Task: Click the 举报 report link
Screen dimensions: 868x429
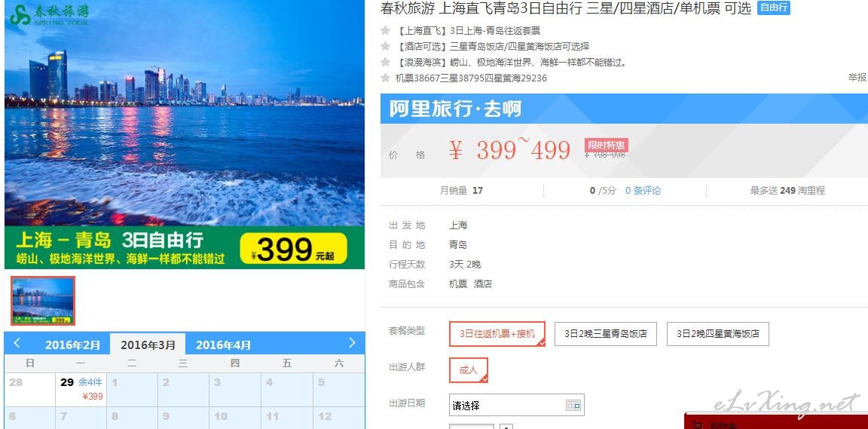Action: pos(857,78)
